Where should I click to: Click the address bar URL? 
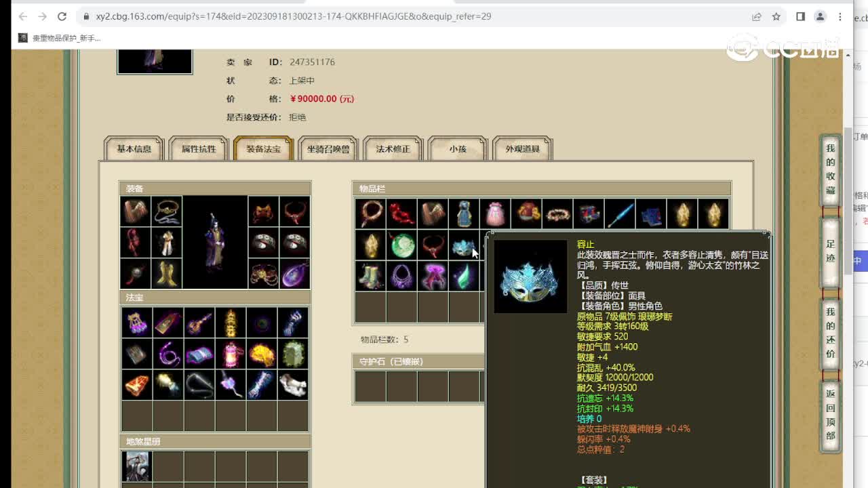(x=294, y=16)
